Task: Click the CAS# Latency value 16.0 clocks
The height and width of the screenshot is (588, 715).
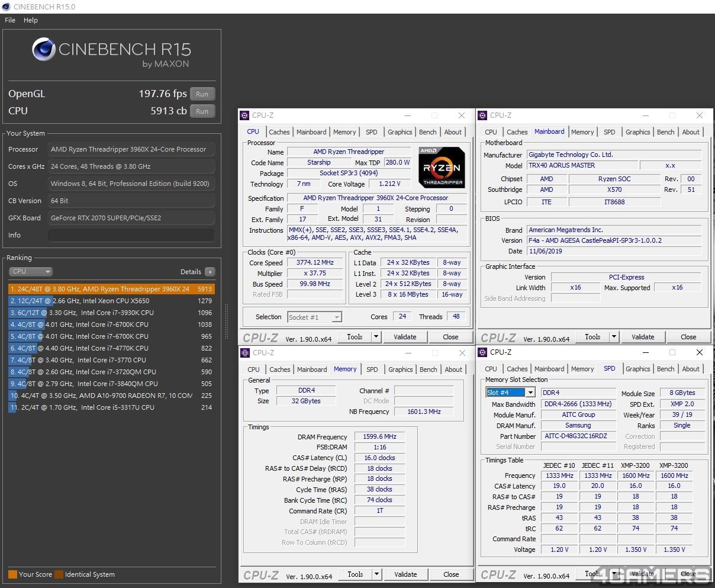Action: point(379,458)
